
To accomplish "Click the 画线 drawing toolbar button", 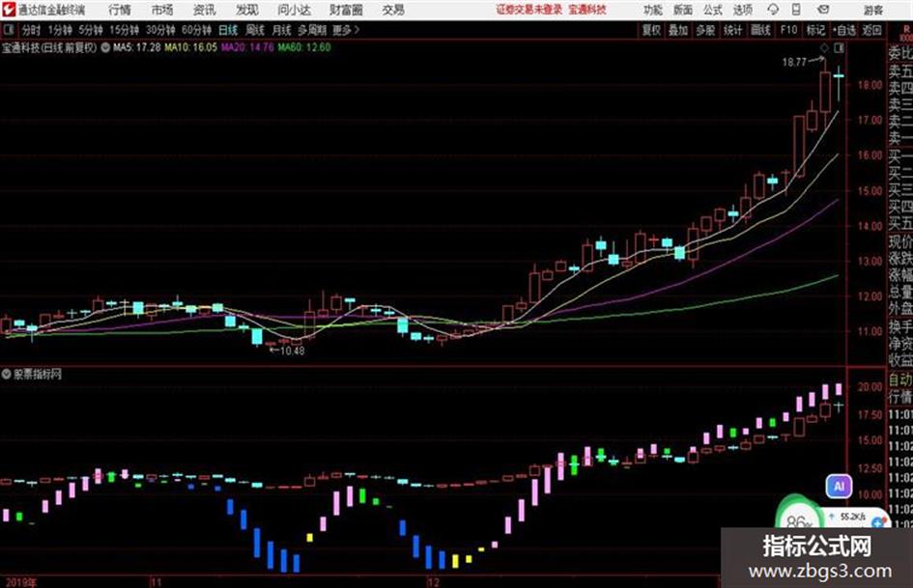I will 760,30.
